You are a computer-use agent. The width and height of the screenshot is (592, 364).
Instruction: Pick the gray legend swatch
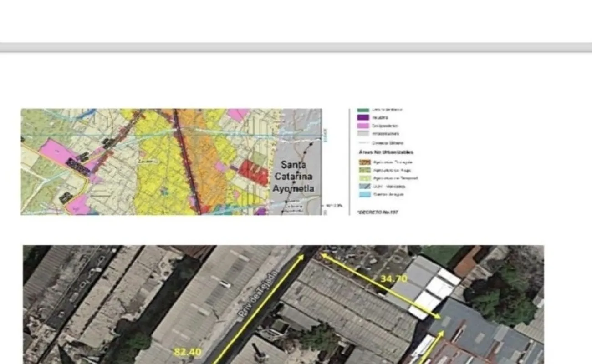[363, 134]
